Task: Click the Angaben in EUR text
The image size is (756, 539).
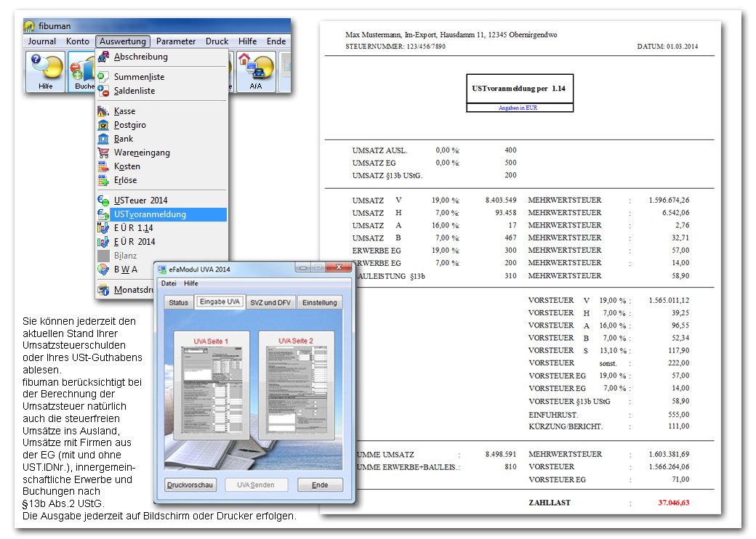Action: point(518,108)
